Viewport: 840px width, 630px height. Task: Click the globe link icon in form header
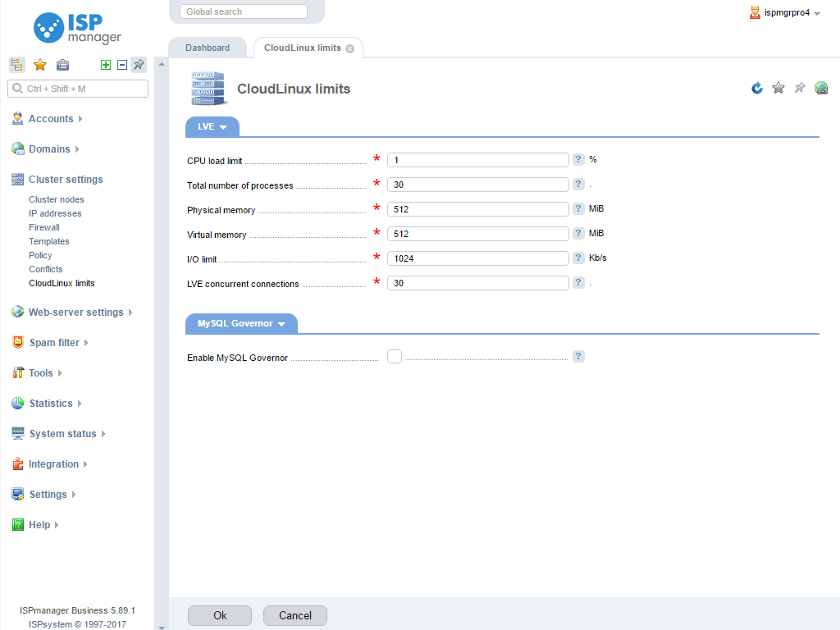(821, 88)
